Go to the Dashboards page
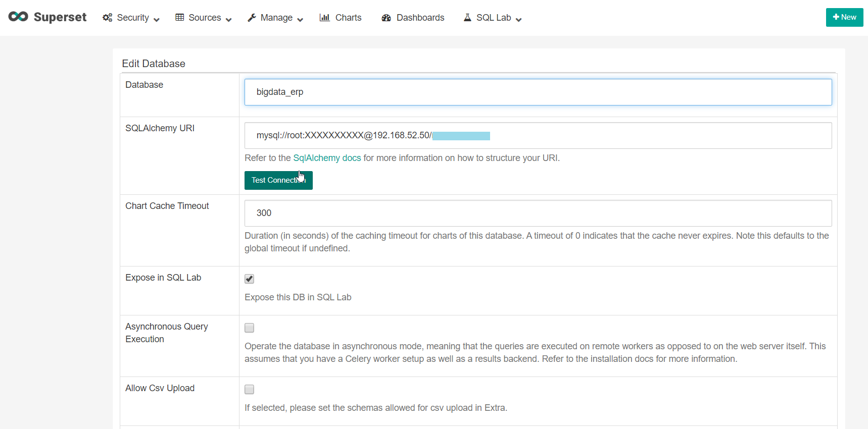Viewport: 868px width, 429px height. coord(413,18)
